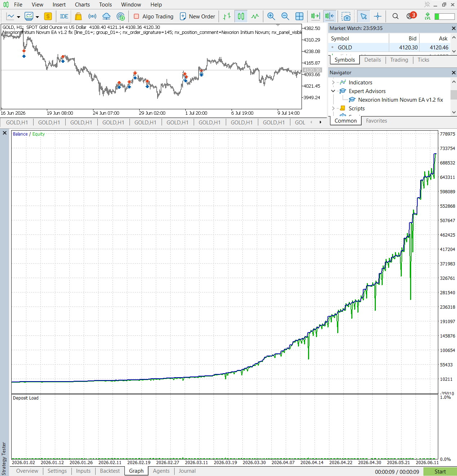Viewport: 457px width, 476px height.
Task: Click the Signals broadcast icon
Action: 92,16
